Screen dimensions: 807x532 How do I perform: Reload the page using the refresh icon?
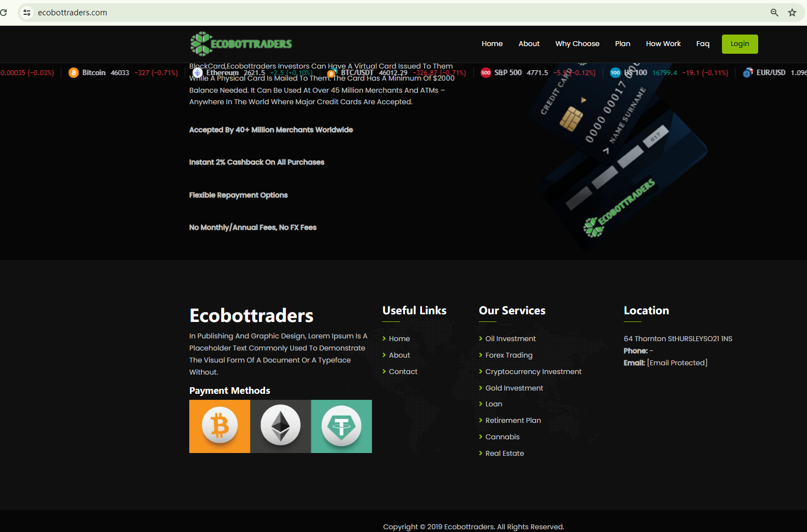pos(3,13)
